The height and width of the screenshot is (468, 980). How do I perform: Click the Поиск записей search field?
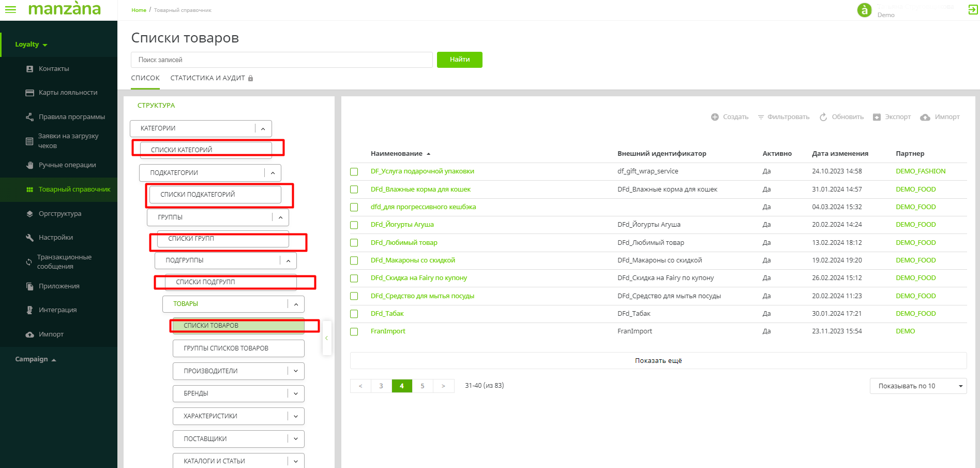(281, 60)
